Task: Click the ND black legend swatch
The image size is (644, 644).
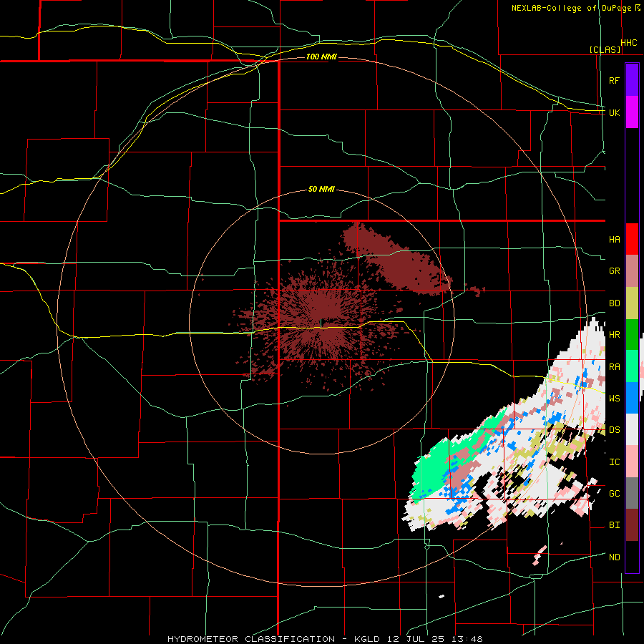Action: pyautogui.click(x=632, y=557)
